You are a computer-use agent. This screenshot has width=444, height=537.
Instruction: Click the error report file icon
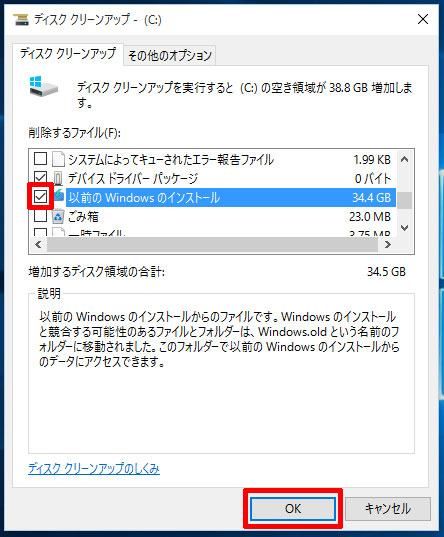(58, 159)
